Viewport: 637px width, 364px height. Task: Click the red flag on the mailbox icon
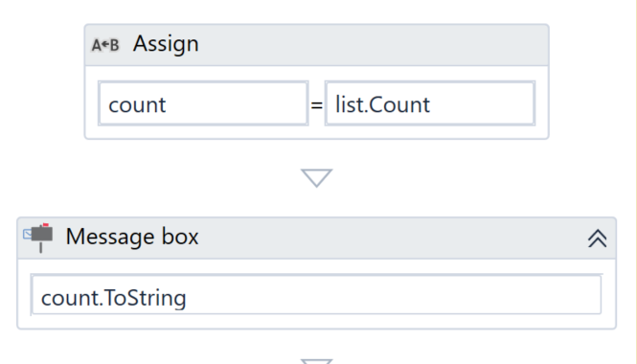point(46,225)
